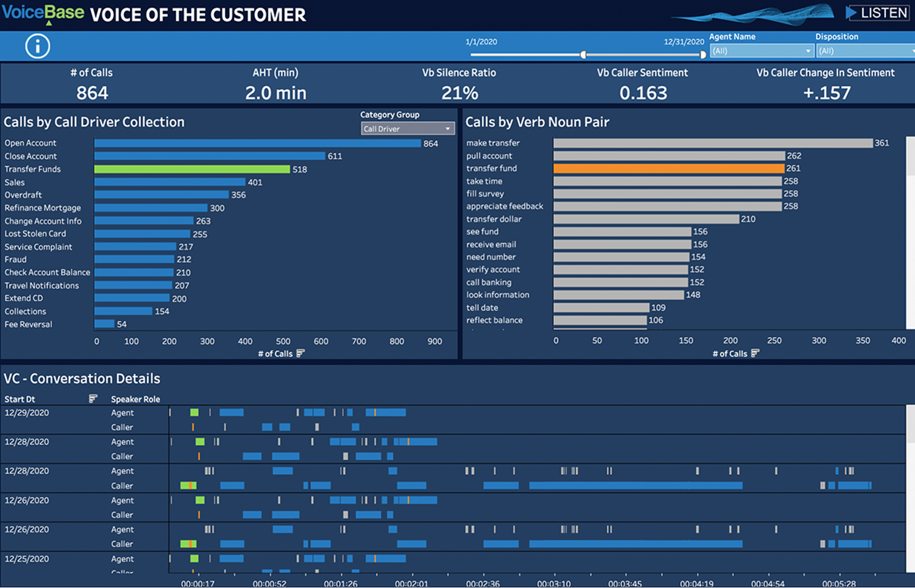
Task: Click the "appreciate feedback" label
Action: tap(505, 206)
